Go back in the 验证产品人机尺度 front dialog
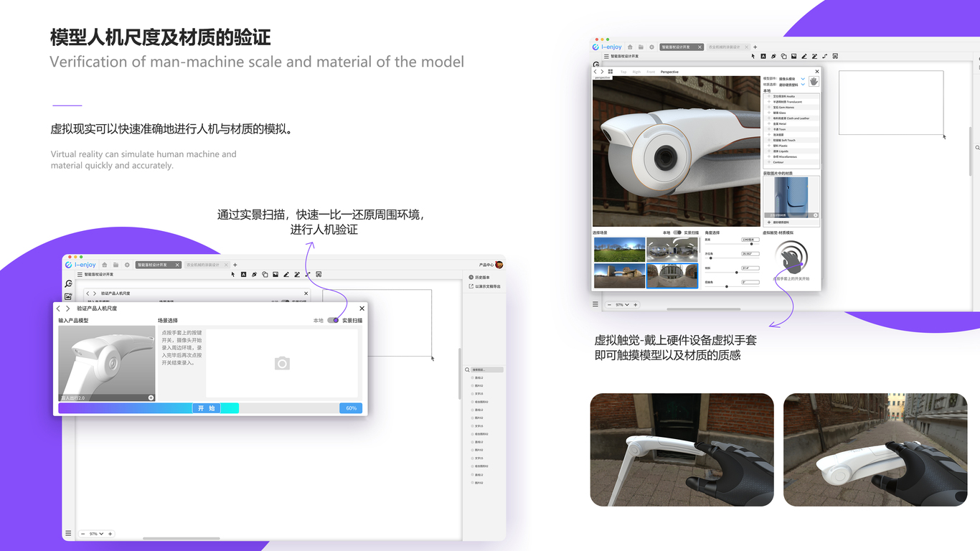 pos(59,309)
